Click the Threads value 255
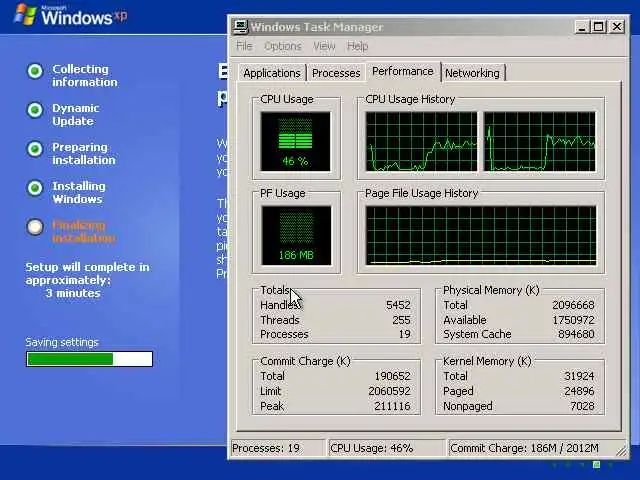 point(401,320)
